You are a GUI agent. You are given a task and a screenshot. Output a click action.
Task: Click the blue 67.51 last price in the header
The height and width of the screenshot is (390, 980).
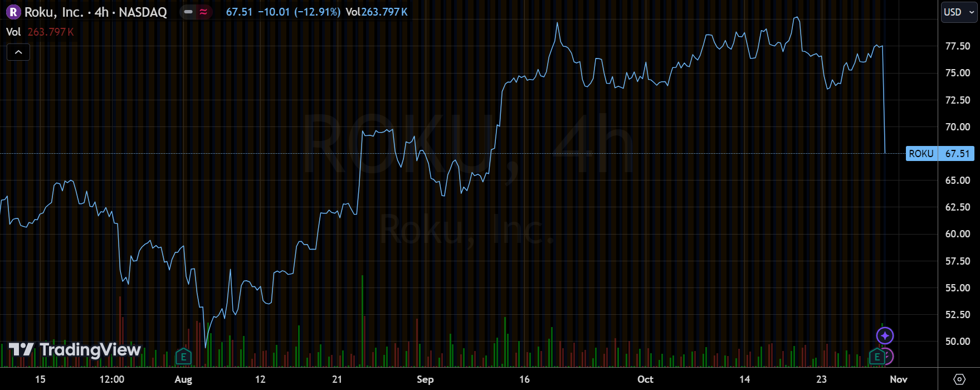[239, 12]
